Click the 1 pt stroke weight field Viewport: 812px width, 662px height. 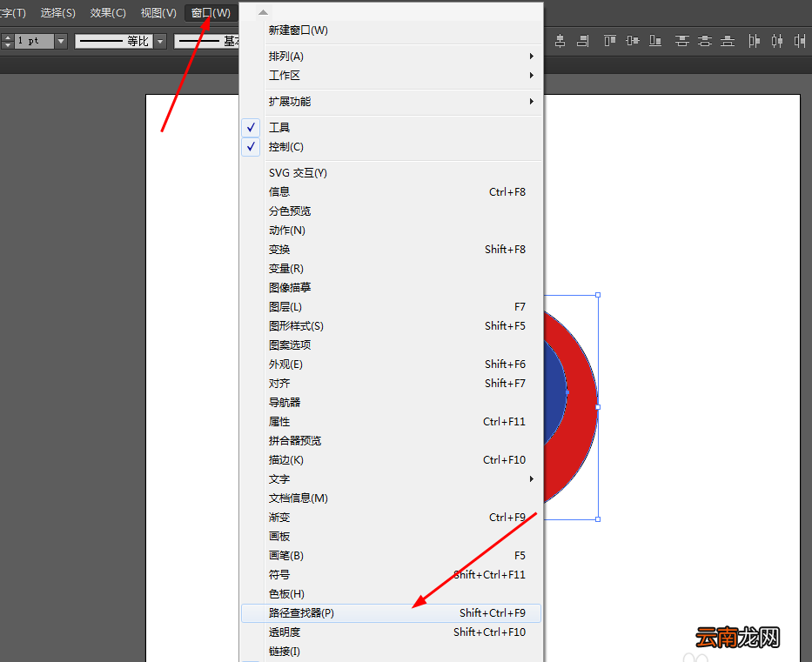[34, 41]
